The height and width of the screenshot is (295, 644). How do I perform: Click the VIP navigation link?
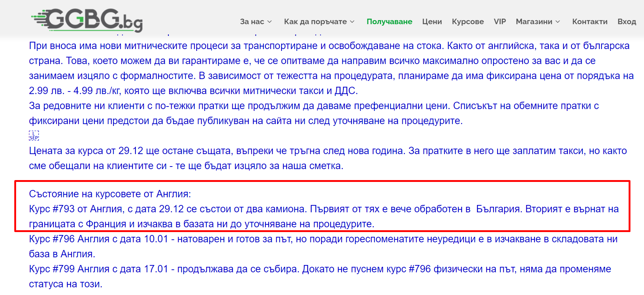click(x=500, y=22)
